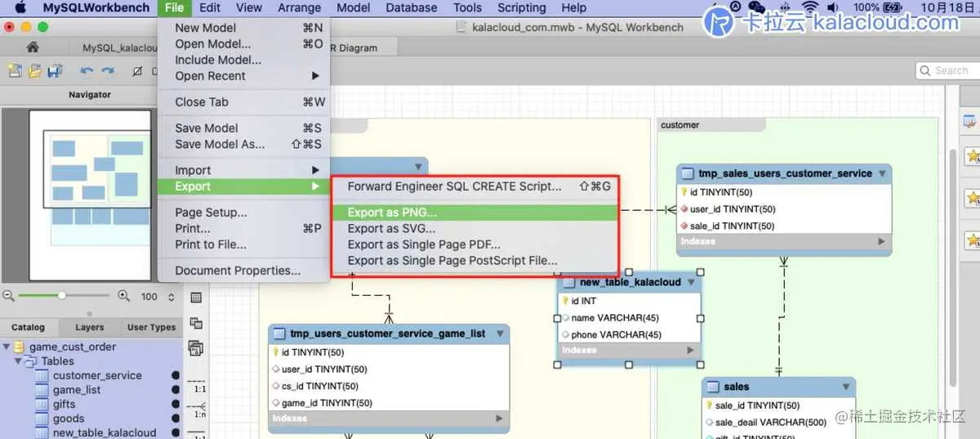Click the table icon in new_table_kalacloud header
The image size is (980, 439).
[x=569, y=282]
